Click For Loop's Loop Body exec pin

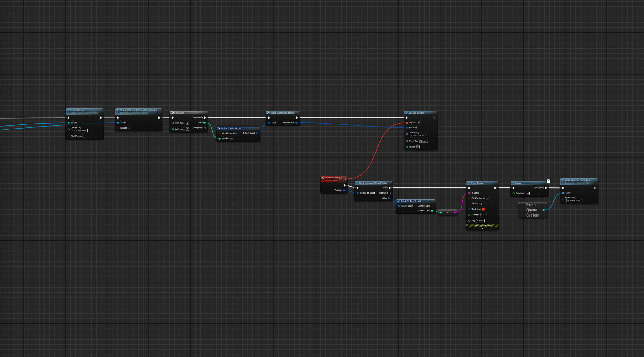pos(205,118)
